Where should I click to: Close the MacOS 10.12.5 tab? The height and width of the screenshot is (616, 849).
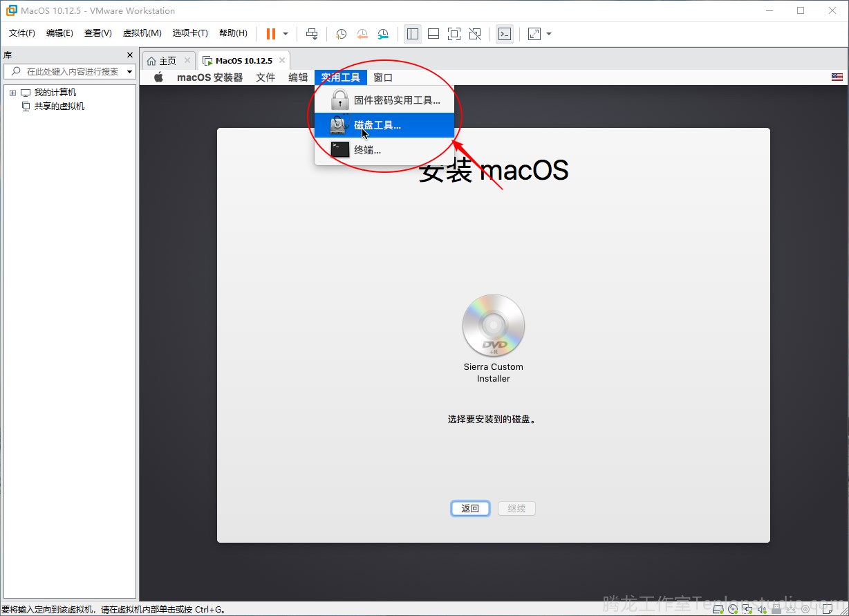pos(281,60)
